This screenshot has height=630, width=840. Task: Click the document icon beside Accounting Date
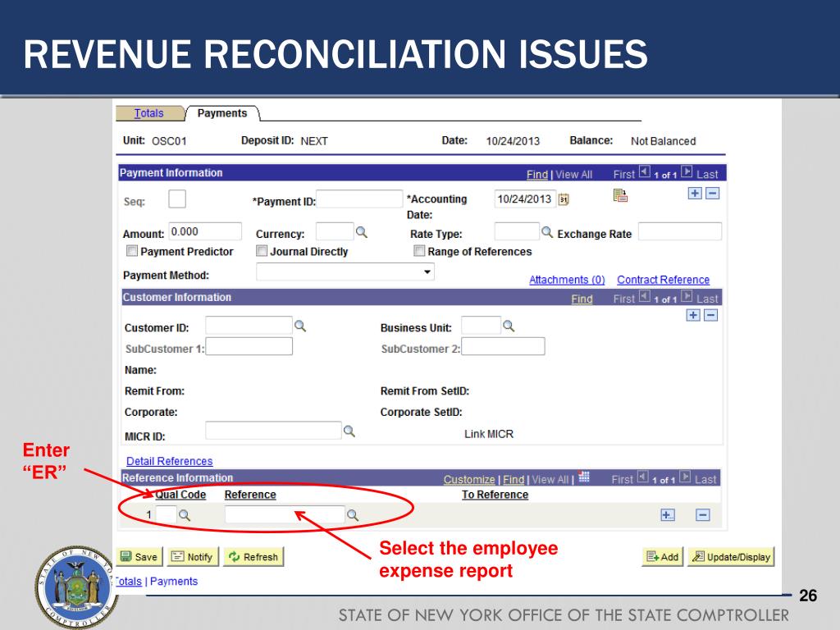(620, 195)
